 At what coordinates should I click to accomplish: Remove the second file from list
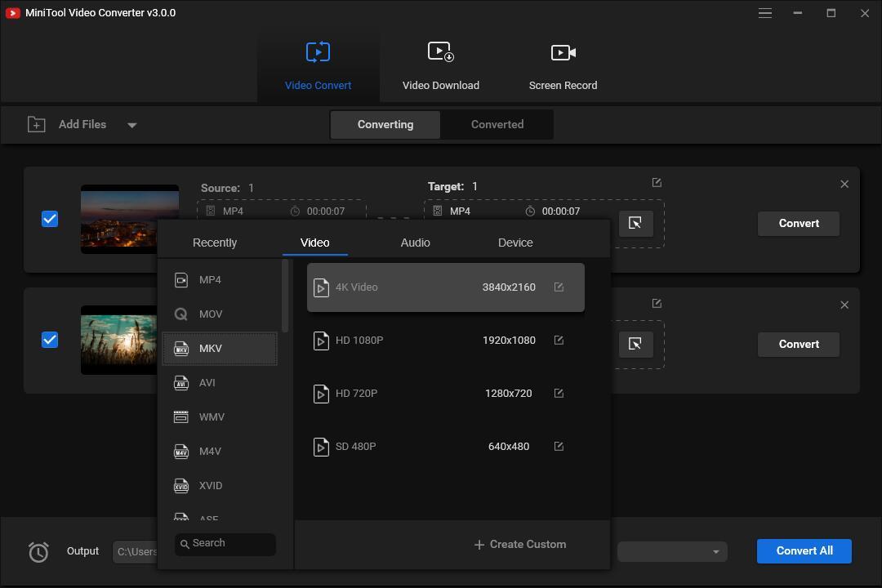click(x=844, y=305)
